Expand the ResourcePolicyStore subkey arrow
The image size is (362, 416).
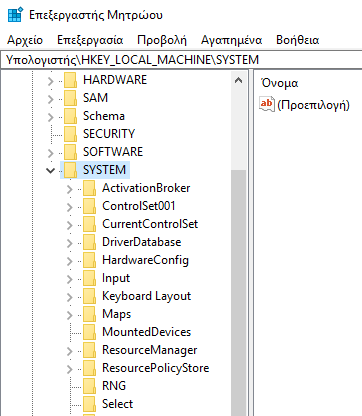click(69, 369)
